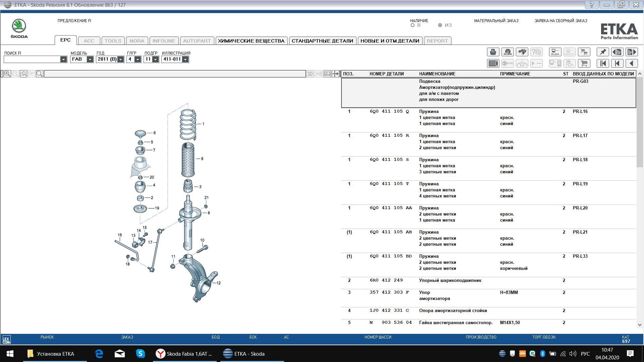The height and width of the screenshot is (362, 644).
Task: Open the ELSA connection button
Action: (555, 52)
